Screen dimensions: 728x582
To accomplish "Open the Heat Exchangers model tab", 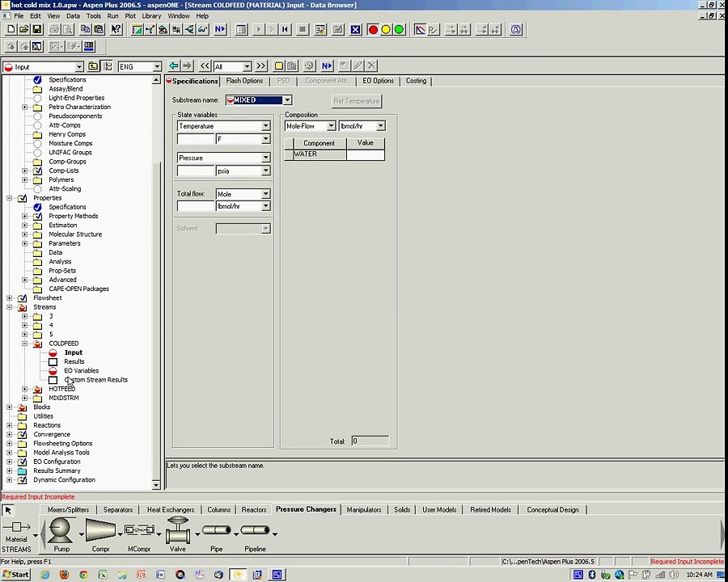I will 171,509.
